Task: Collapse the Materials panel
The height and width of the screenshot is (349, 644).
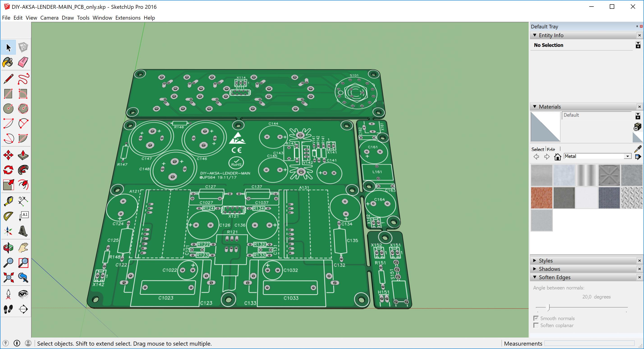Action: (534, 106)
